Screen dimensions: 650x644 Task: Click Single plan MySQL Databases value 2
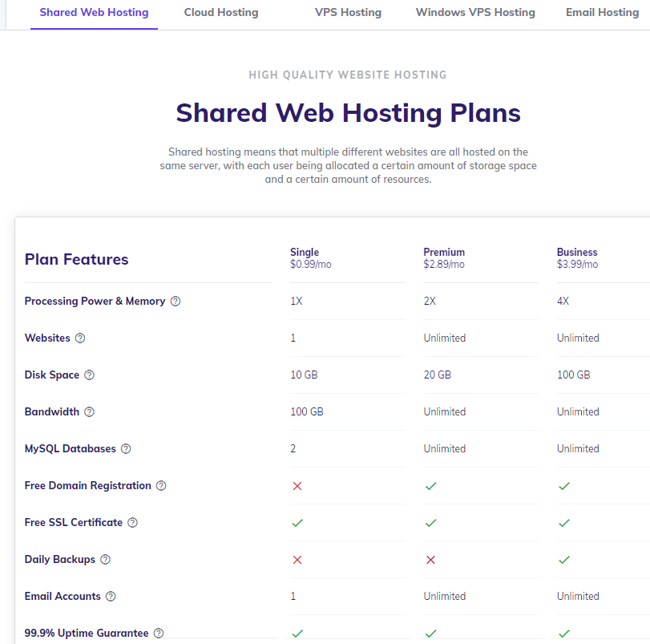tap(293, 448)
